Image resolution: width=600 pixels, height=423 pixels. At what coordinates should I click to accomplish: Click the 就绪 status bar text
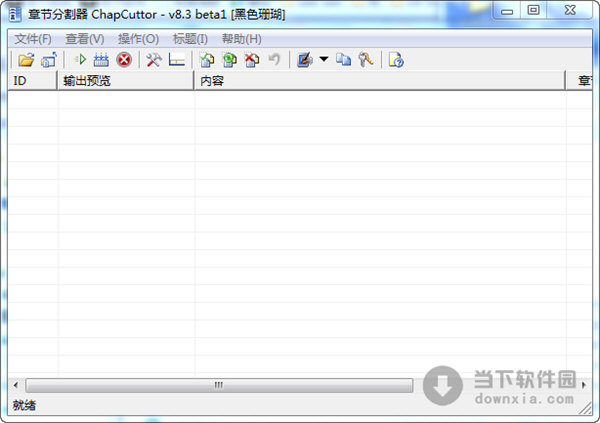24,405
